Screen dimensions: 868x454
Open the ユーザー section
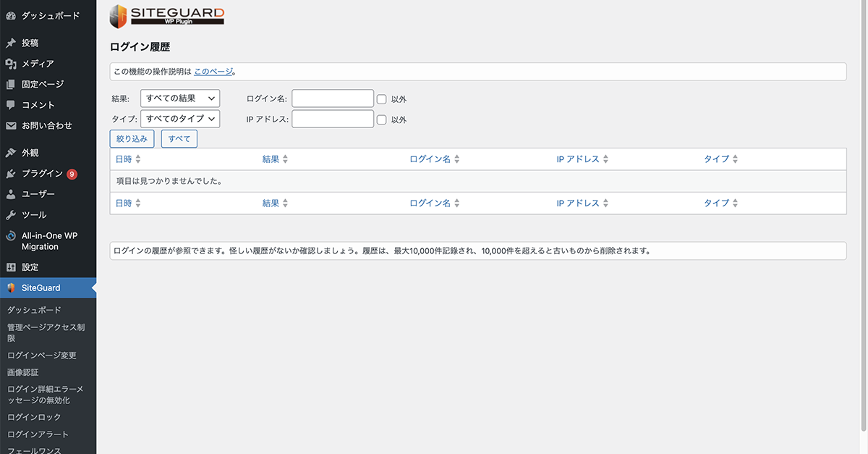tap(32, 194)
